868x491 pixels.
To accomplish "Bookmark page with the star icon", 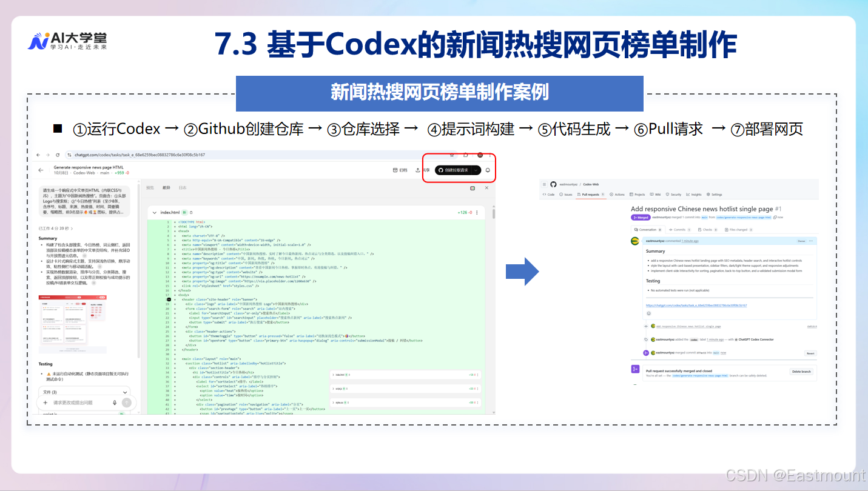I will [452, 155].
